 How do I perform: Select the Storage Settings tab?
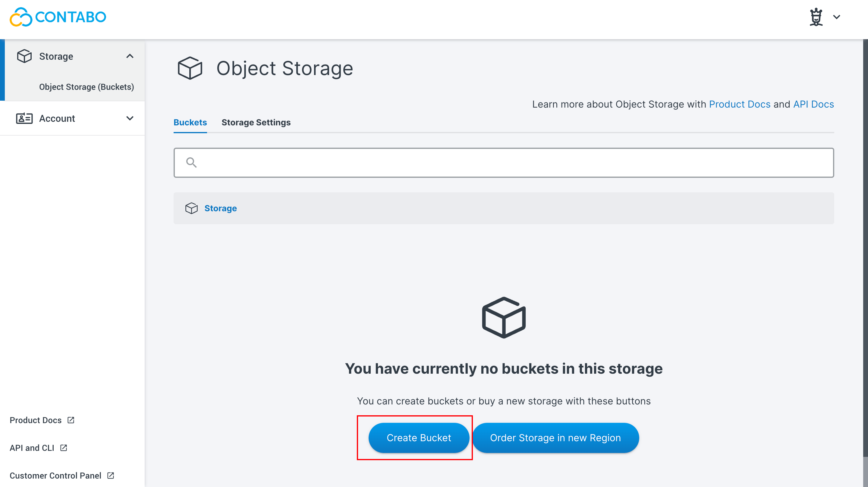pyautogui.click(x=256, y=122)
